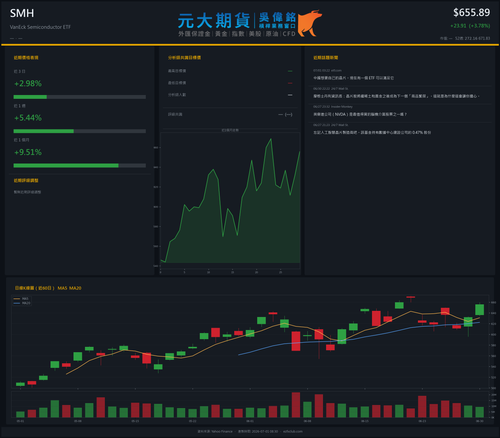
Task: Open the 24/7 Wall St headline with quotation brackets
Action: (x=396, y=96)
